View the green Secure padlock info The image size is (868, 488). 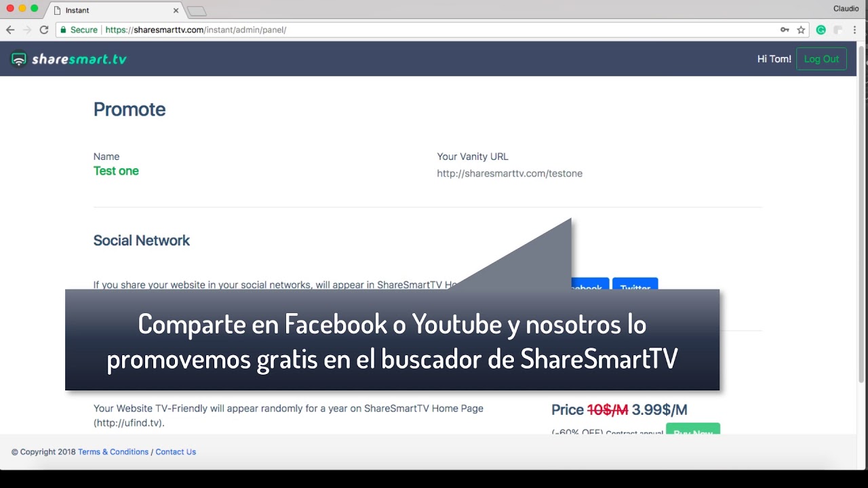[78, 30]
